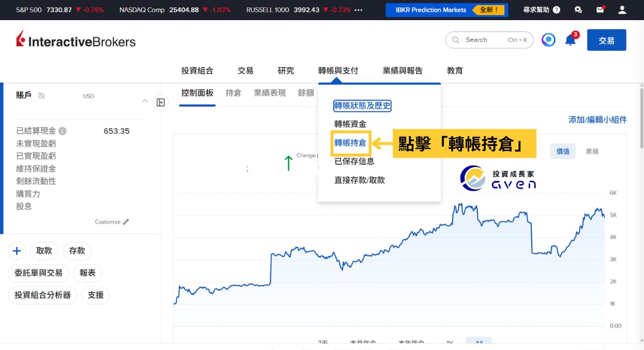Open the IBot assistant circle icon
Viewport: 644px width, 350px height.
coord(549,40)
